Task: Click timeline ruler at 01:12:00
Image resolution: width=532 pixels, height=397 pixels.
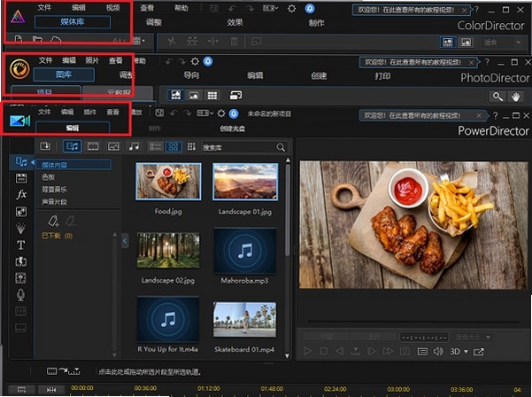Action: (208, 388)
